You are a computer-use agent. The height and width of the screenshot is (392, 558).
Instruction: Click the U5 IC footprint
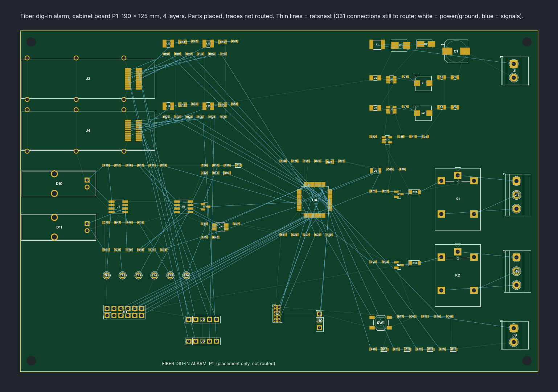[118, 207]
